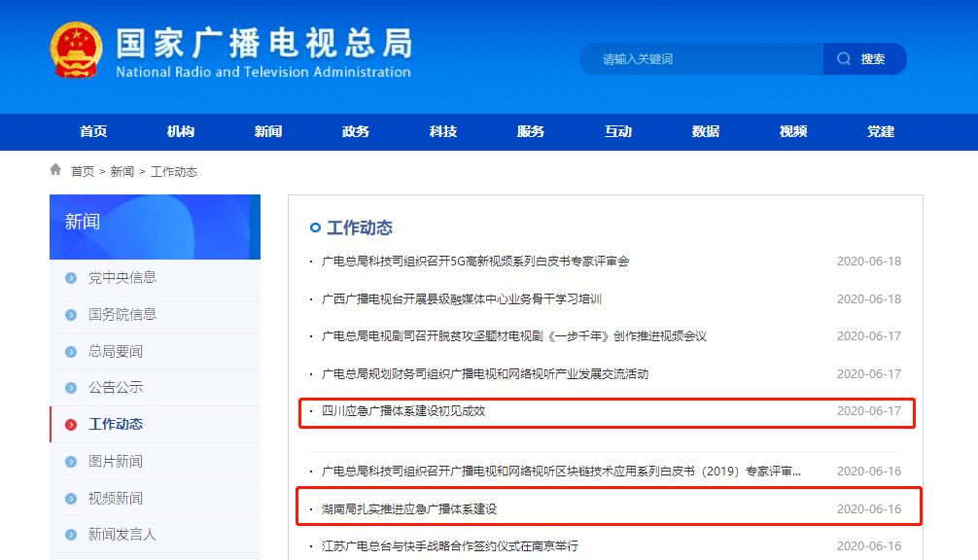This screenshot has width=978, height=560.
Task: Open article about 区块链技术应用系列白皮书
Action: (x=561, y=472)
